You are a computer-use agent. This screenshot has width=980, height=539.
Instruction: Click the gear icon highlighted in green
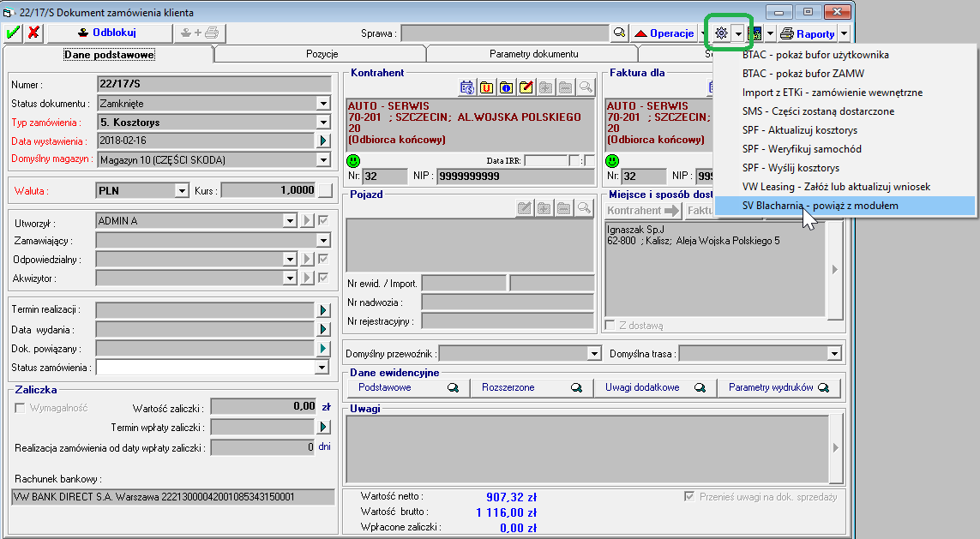721,33
